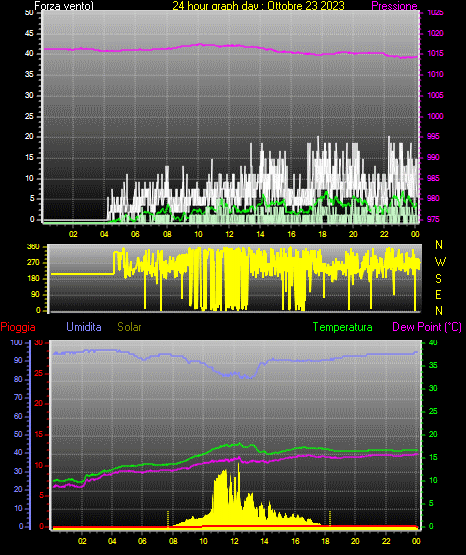Click the 90 humidity axis value
This screenshot has height=555, width=466.
tap(18, 360)
